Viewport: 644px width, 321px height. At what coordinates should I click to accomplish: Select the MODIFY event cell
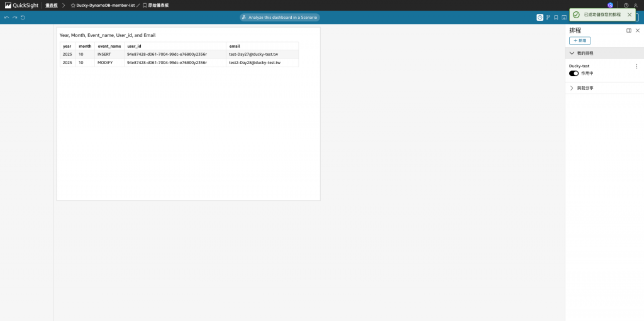pos(109,62)
